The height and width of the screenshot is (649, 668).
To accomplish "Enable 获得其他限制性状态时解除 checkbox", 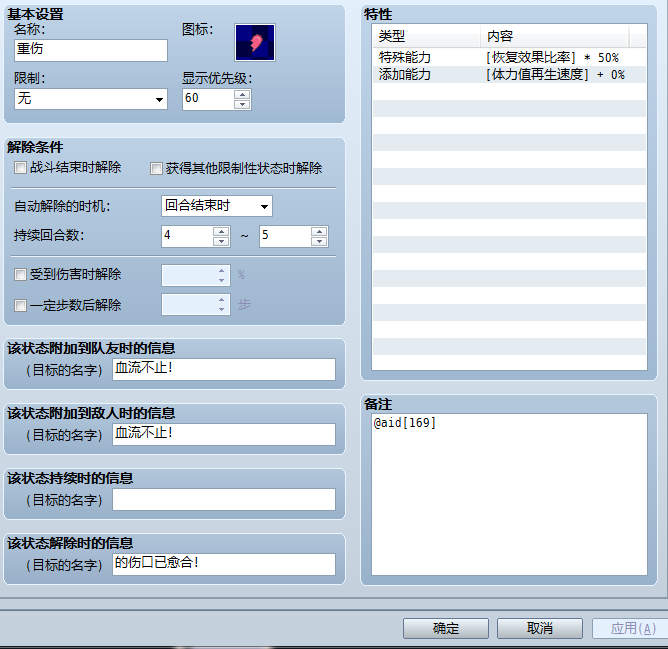I will coord(156,168).
